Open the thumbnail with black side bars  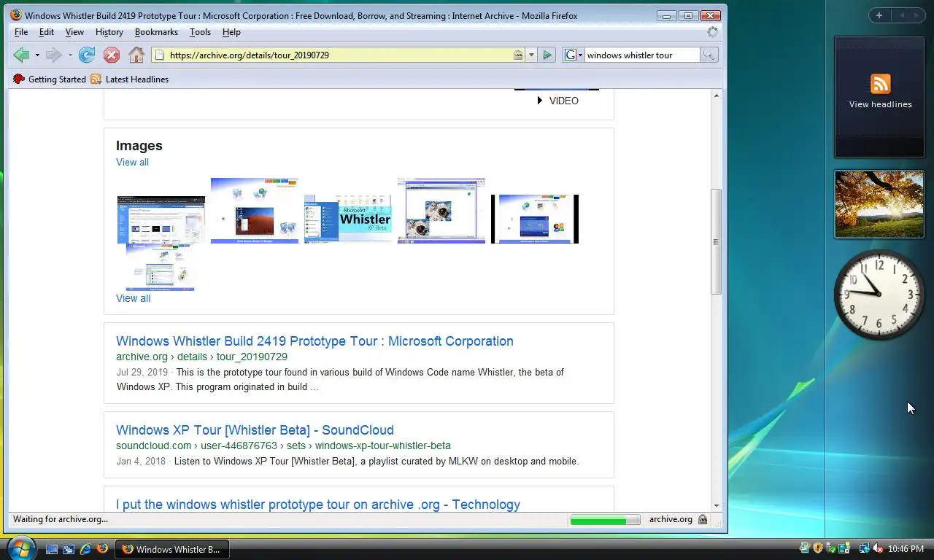click(x=535, y=219)
